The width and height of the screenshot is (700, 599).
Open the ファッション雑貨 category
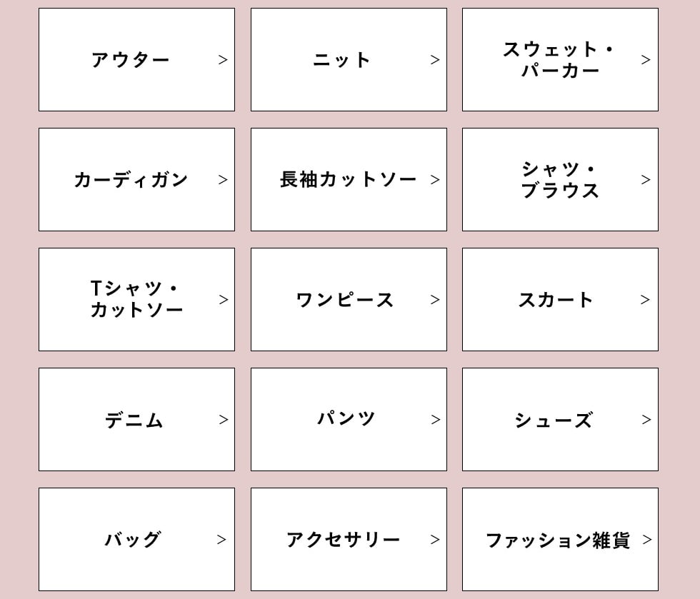[557, 540]
